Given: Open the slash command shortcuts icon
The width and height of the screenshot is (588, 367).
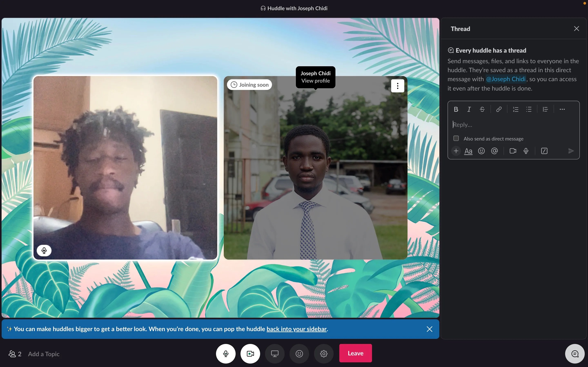Looking at the screenshot, I should tap(544, 151).
